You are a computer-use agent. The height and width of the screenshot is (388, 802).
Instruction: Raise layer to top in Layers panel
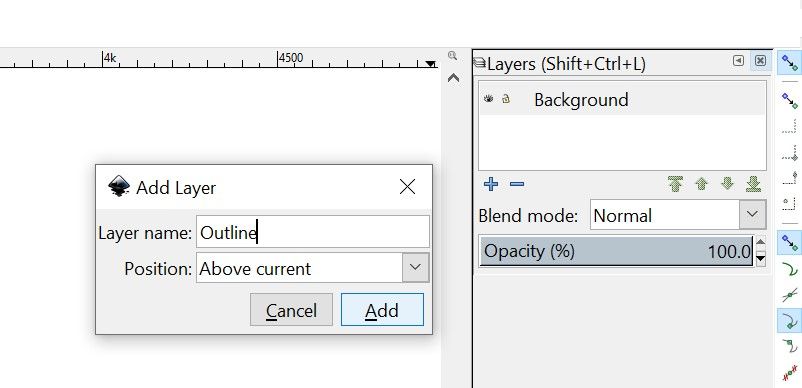pos(676,184)
